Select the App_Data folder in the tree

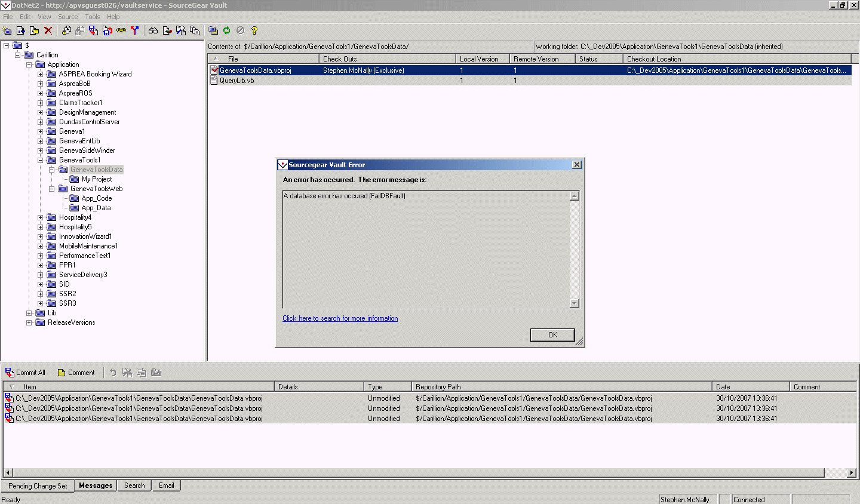(96, 208)
